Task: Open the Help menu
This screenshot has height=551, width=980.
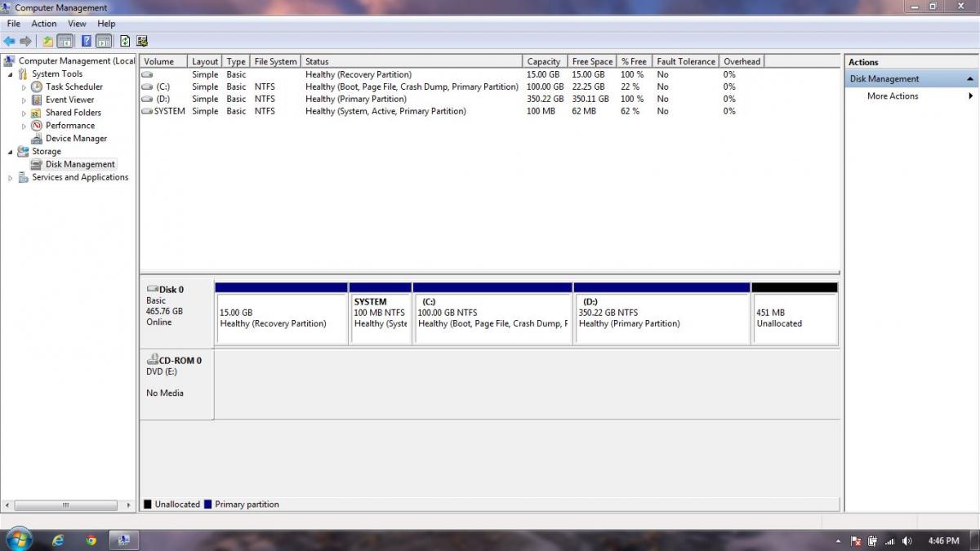Action: tap(106, 24)
